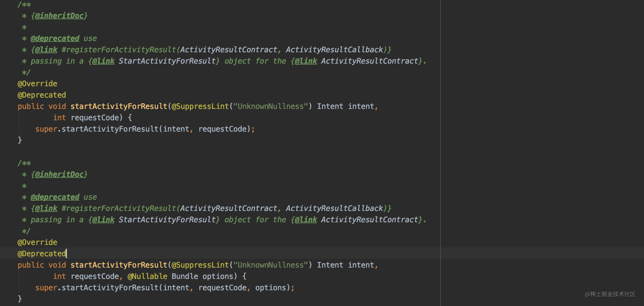Click StartActivityForResult link in the second Javadoc comment
The image size is (644, 306).
point(167,220)
